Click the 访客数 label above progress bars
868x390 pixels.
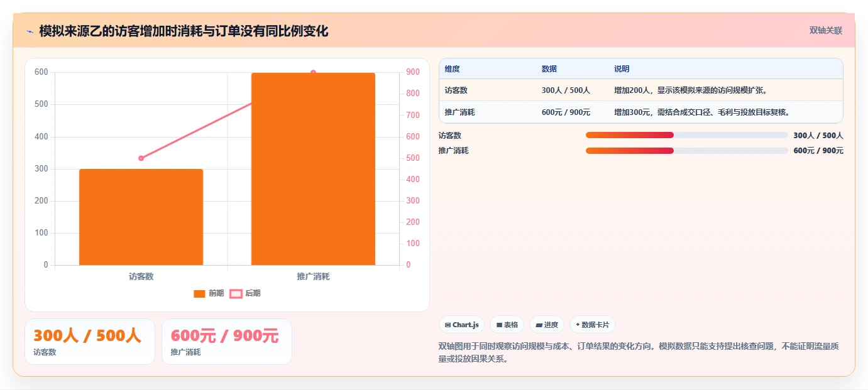[449, 136]
